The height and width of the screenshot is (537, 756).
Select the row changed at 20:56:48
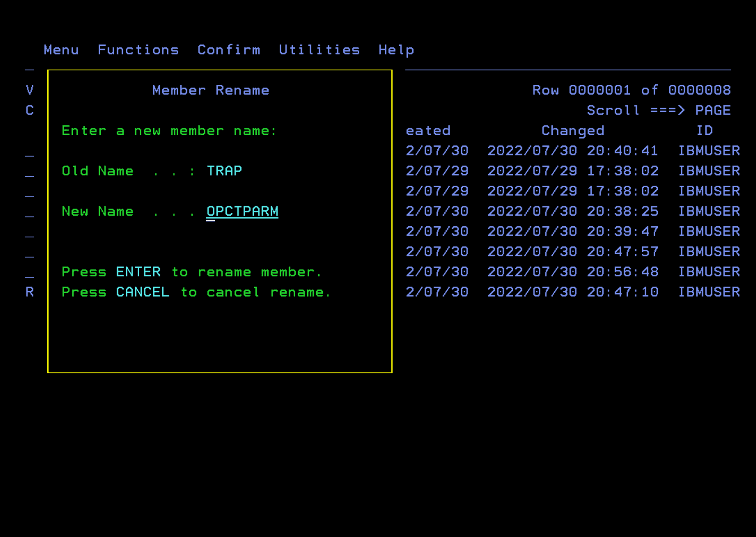pyautogui.click(x=573, y=272)
